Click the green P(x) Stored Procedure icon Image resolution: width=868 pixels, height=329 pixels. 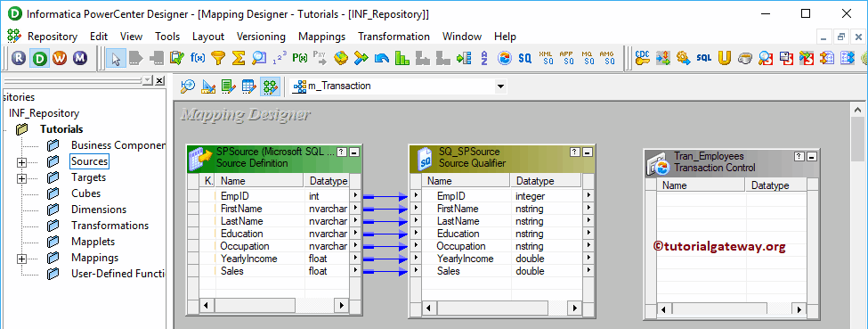[x=299, y=58]
